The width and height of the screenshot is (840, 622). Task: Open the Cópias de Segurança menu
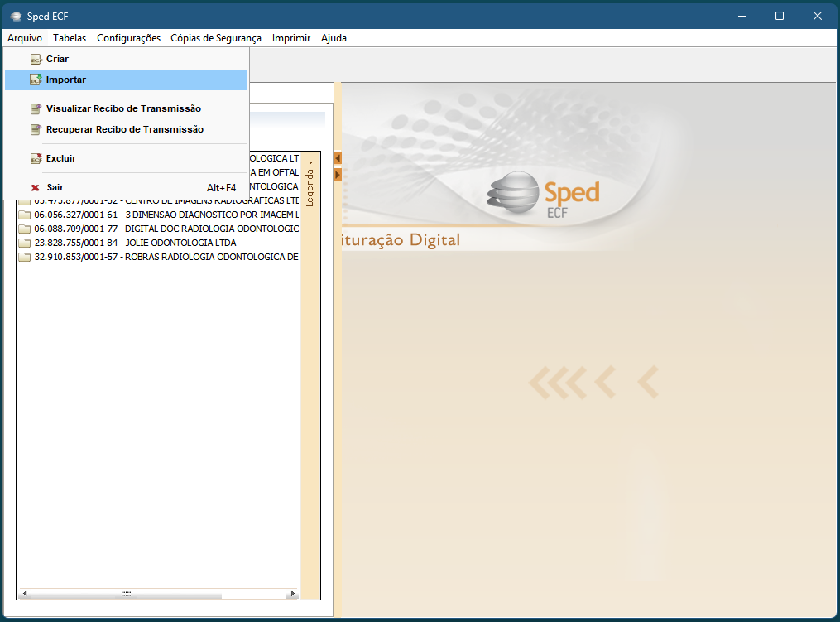pyautogui.click(x=216, y=38)
